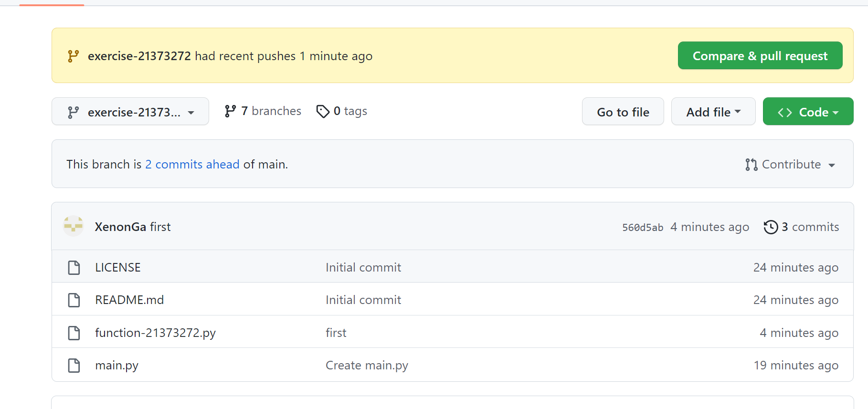Open the 0 tags link

click(x=342, y=111)
